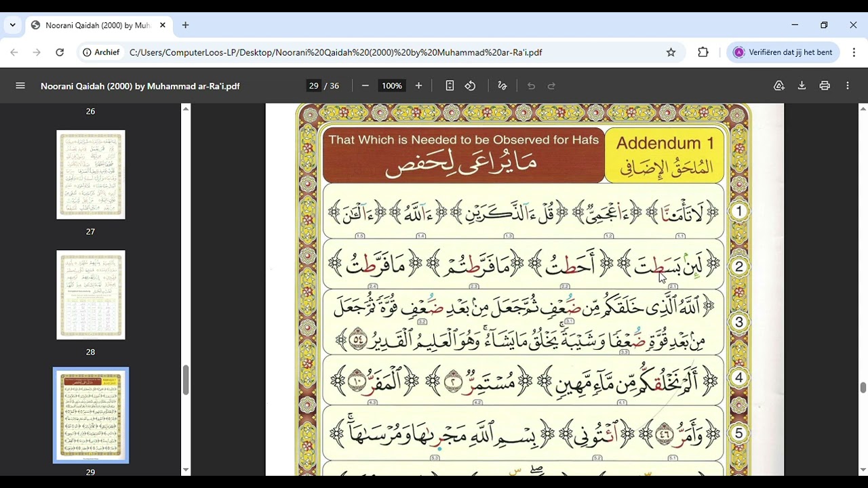Screen dimensions: 868x488
Task: Open the draw annotation tool
Action: (x=502, y=86)
